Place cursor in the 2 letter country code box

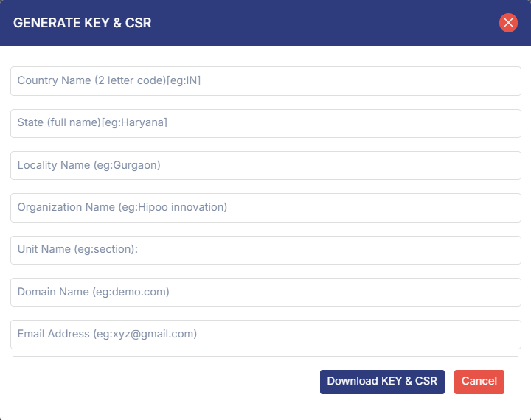click(265, 81)
